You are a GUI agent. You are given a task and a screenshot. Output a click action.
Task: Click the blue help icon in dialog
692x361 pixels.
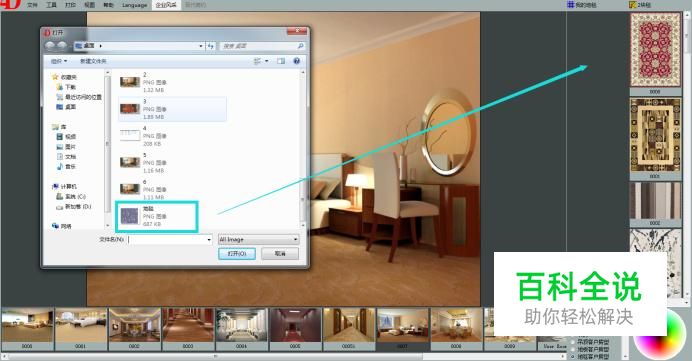tap(297, 61)
